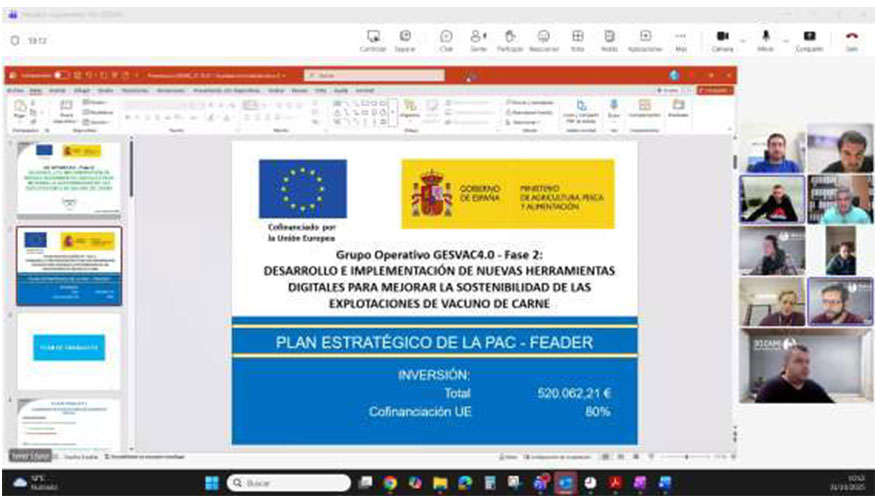
Task: Open the People (Gente) panel
Action: [x=478, y=41]
